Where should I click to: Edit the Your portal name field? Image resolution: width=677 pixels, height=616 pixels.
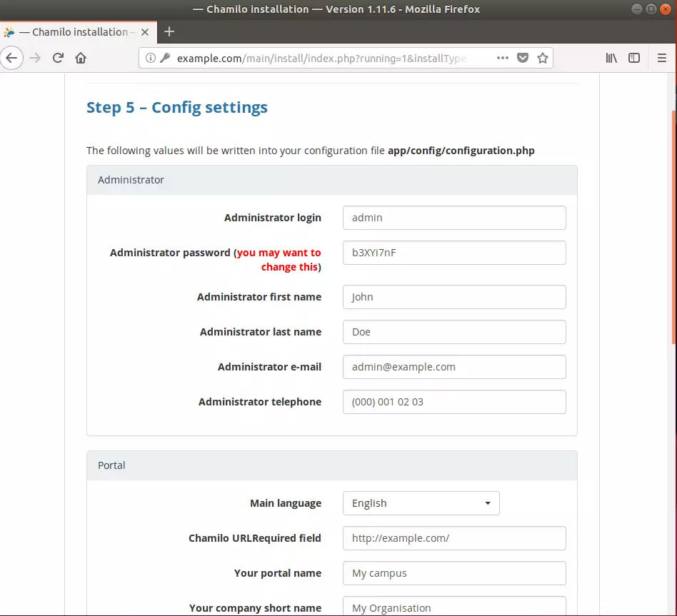click(x=454, y=573)
